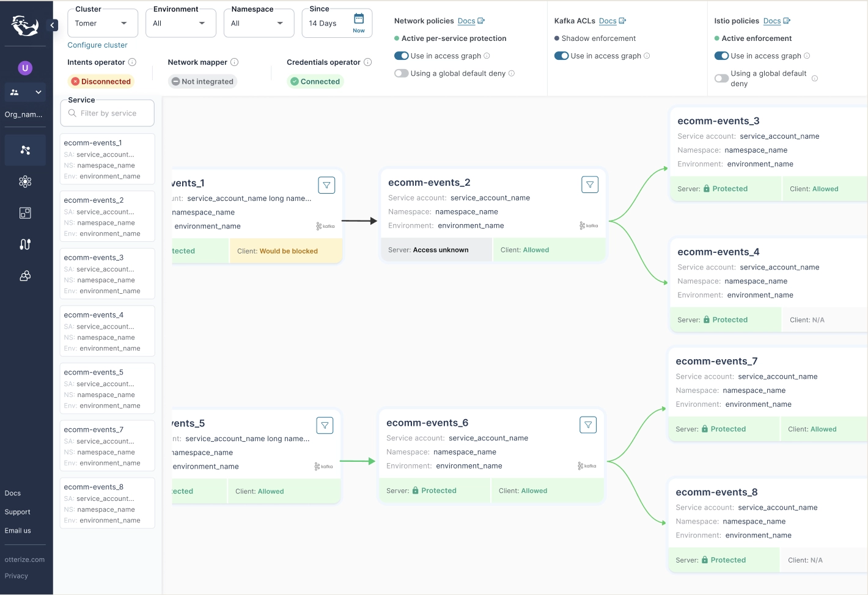Viewport: 868px width, 595px height.
Task: Click the Connected status badge
Action: coord(315,81)
